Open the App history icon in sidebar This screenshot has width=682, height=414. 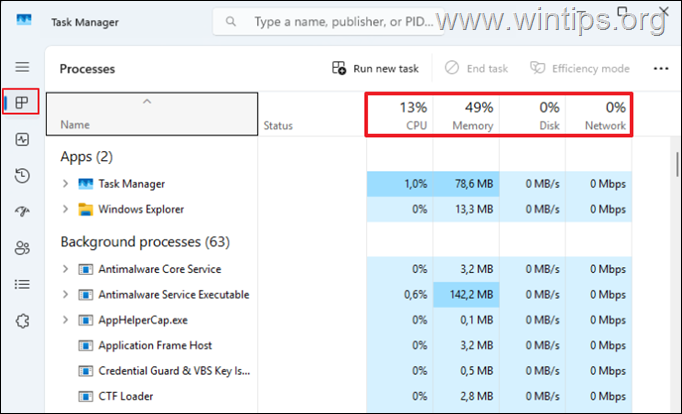(x=22, y=176)
